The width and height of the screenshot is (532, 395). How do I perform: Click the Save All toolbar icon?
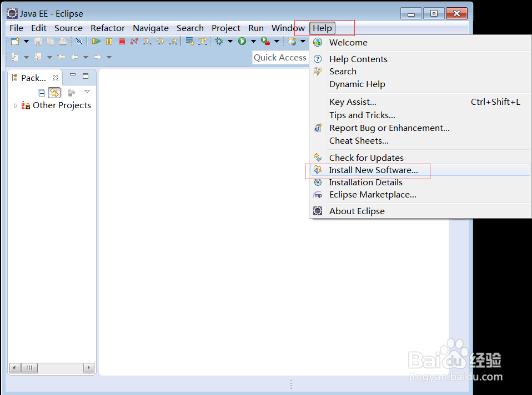(51, 42)
